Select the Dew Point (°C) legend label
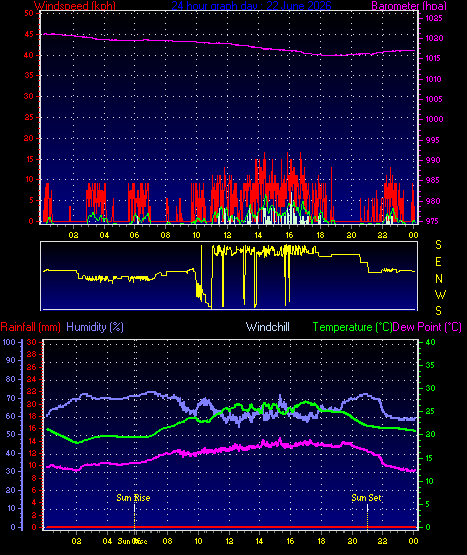This screenshot has width=467, height=555. click(x=427, y=327)
